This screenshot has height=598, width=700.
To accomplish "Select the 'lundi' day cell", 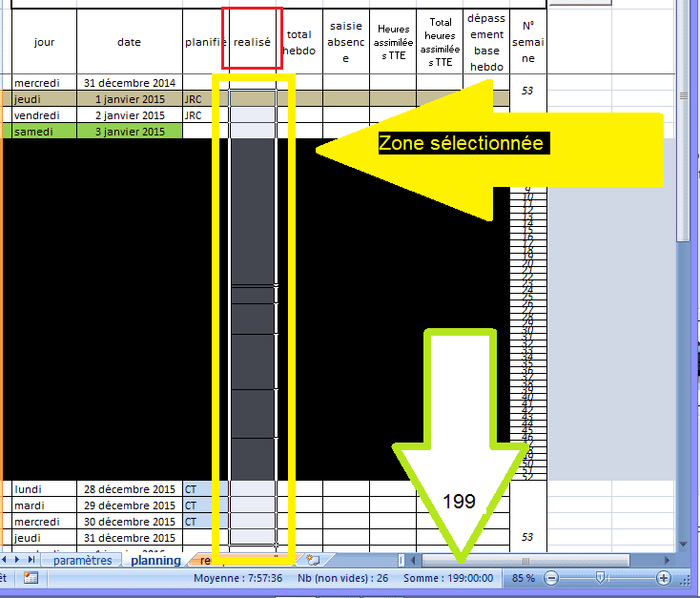I will 44,489.
